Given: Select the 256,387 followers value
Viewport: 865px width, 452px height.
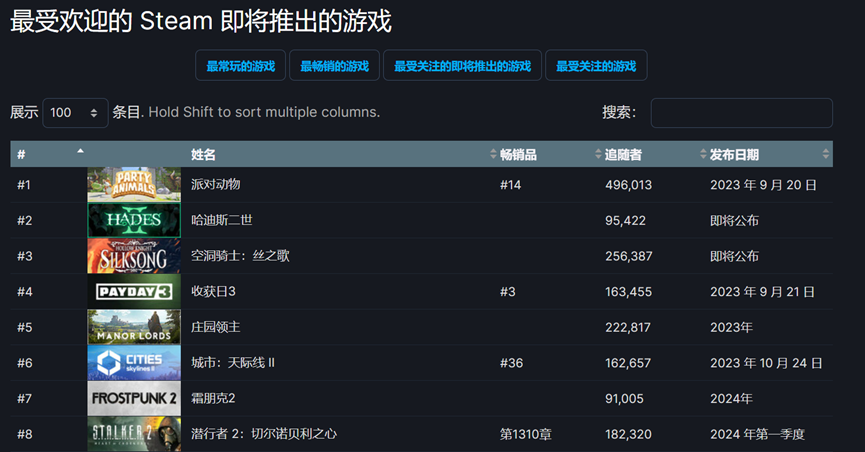Looking at the screenshot, I should coord(628,256).
